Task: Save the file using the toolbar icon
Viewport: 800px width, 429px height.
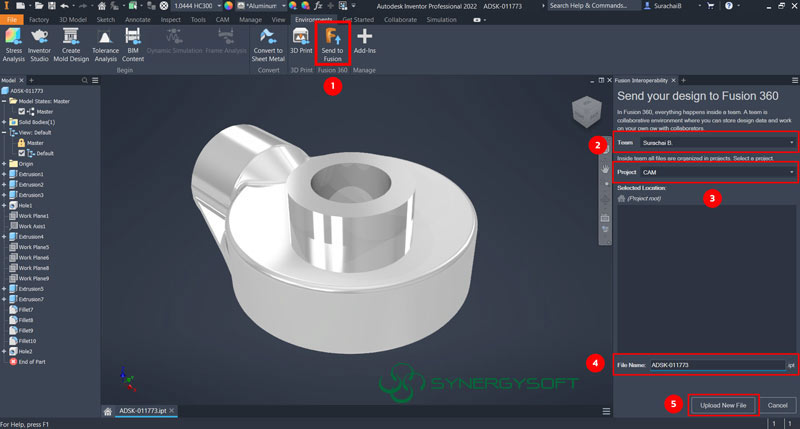Action: point(52,6)
